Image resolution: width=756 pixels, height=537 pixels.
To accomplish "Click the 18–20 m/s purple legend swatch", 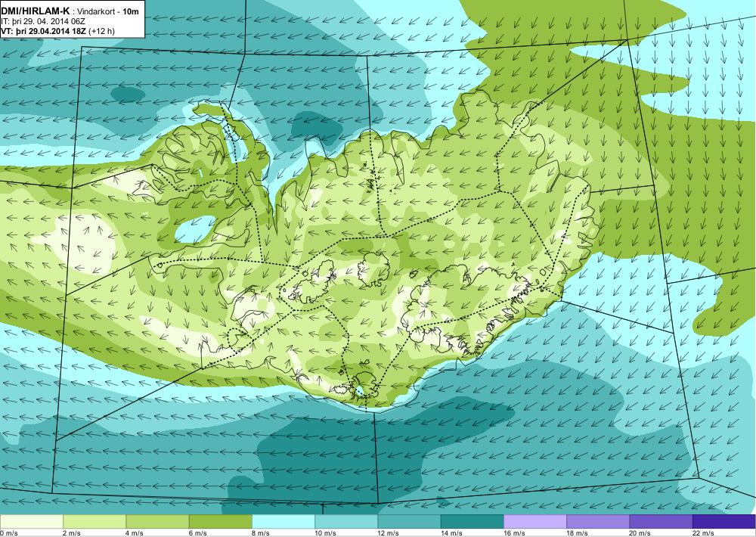I will tap(598, 522).
